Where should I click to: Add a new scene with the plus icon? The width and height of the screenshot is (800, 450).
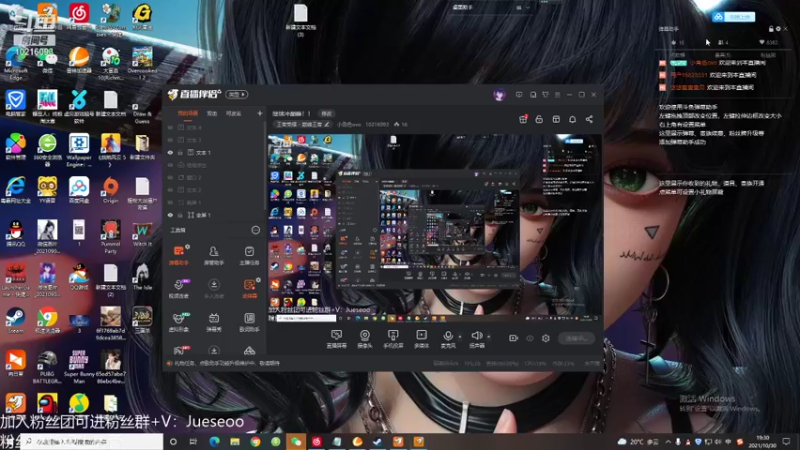tap(260, 113)
